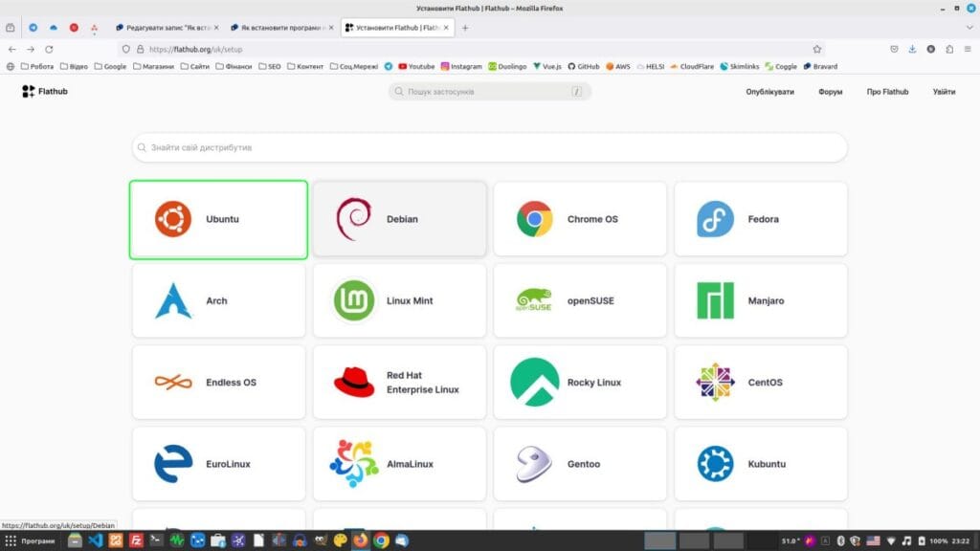Open the Arch setup instructions
This screenshot has height=551, width=980.
point(218,300)
